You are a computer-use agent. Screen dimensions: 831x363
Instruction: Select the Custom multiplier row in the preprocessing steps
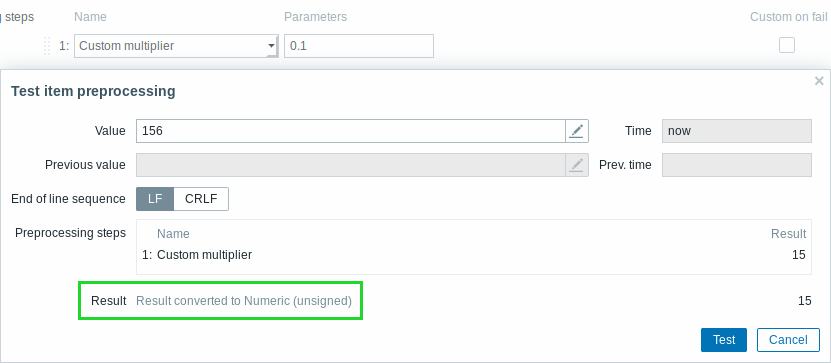(474, 255)
